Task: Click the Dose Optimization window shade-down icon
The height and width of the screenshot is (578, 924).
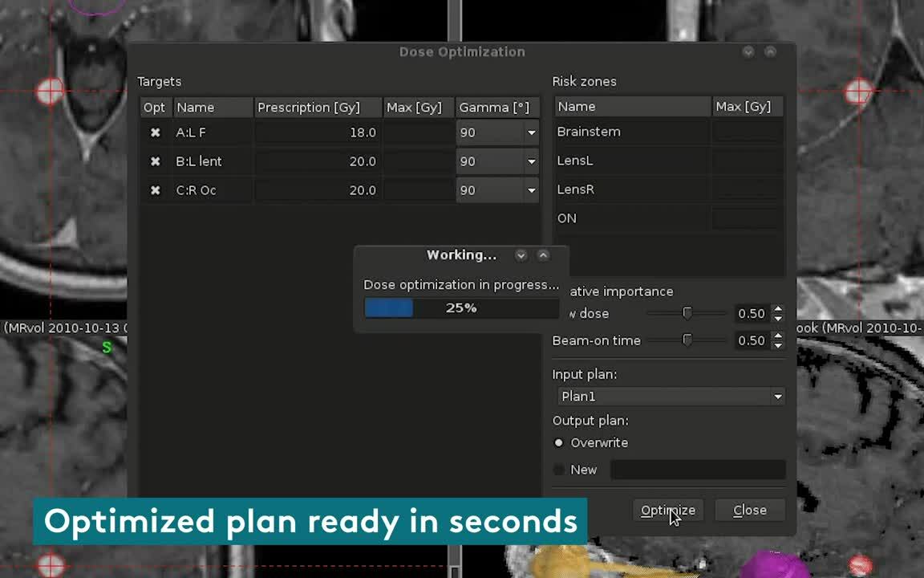Action: (x=748, y=52)
